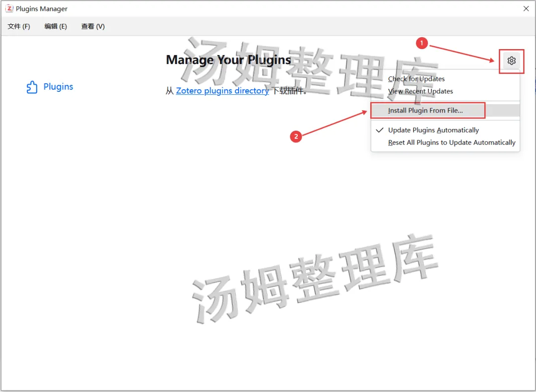Choose Reset All Plugins to Update Automatically

pyautogui.click(x=445, y=142)
